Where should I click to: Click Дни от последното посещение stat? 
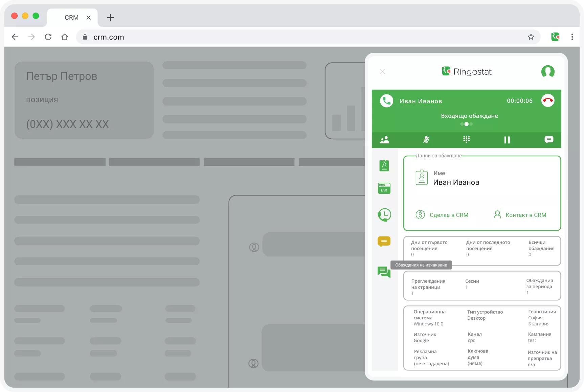click(488, 248)
